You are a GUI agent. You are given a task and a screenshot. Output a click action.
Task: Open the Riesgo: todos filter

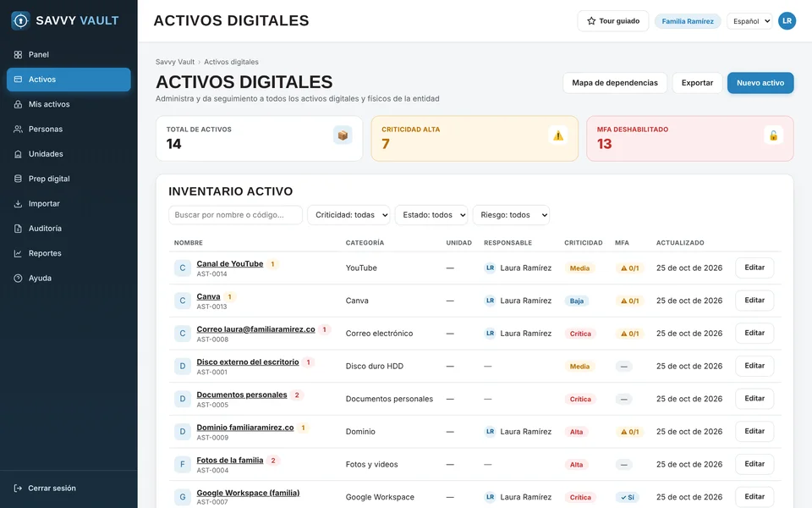coord(511,215)
